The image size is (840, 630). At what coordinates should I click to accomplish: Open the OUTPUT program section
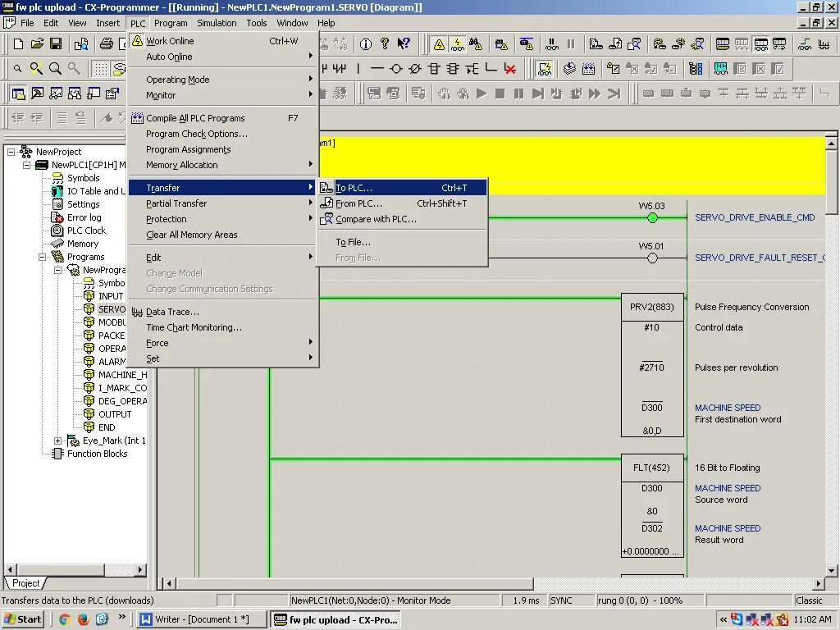tap(114, 414)
